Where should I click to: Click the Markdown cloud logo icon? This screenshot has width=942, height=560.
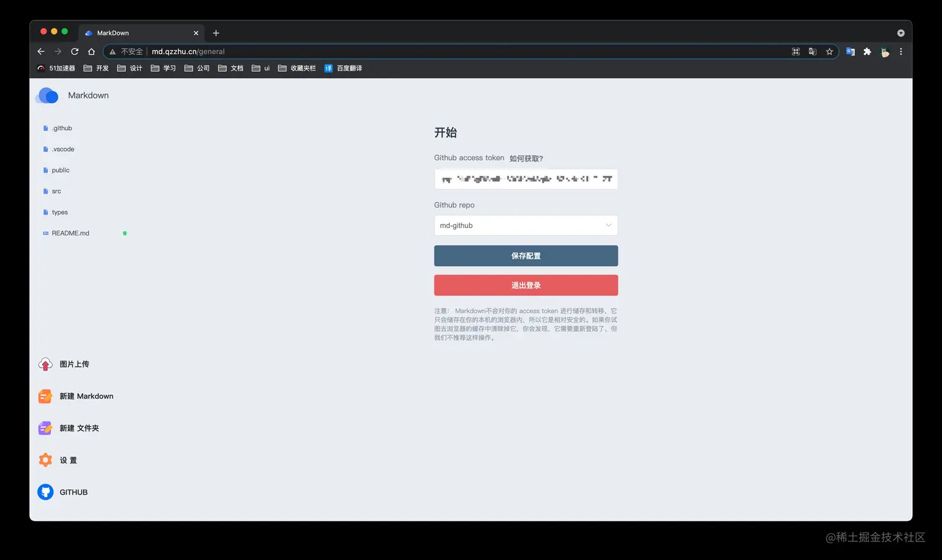(x=48, y=95)
